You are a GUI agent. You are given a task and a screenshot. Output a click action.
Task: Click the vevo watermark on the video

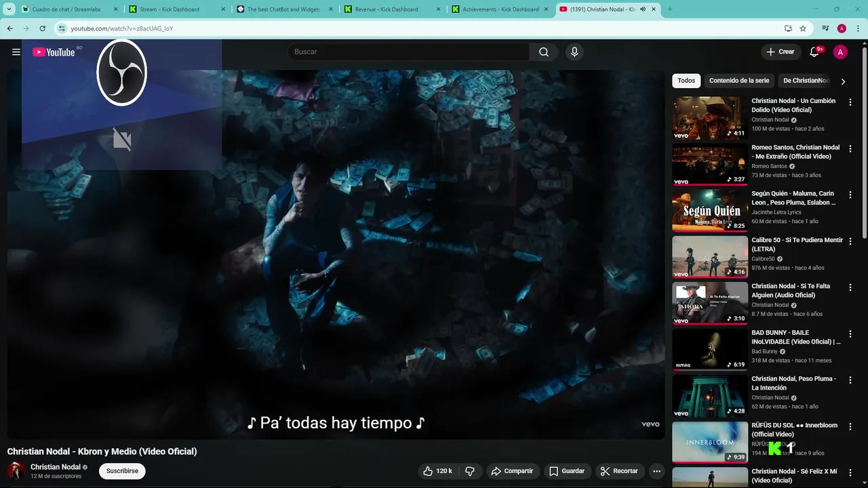click(x=650, y=424)
